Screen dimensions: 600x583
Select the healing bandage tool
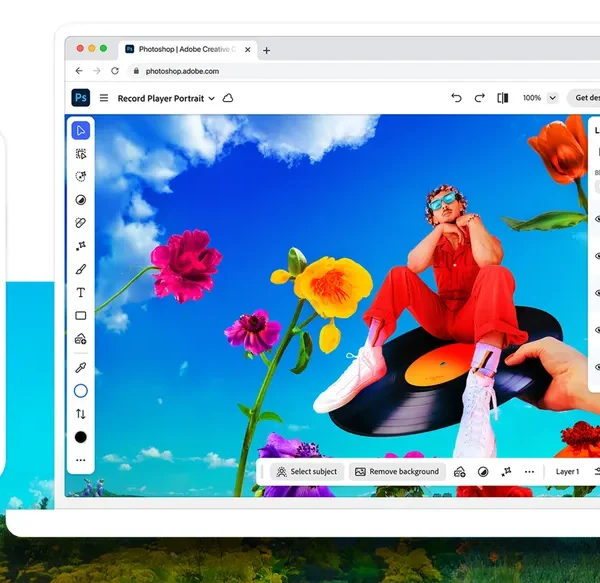[x=81, y=223]
